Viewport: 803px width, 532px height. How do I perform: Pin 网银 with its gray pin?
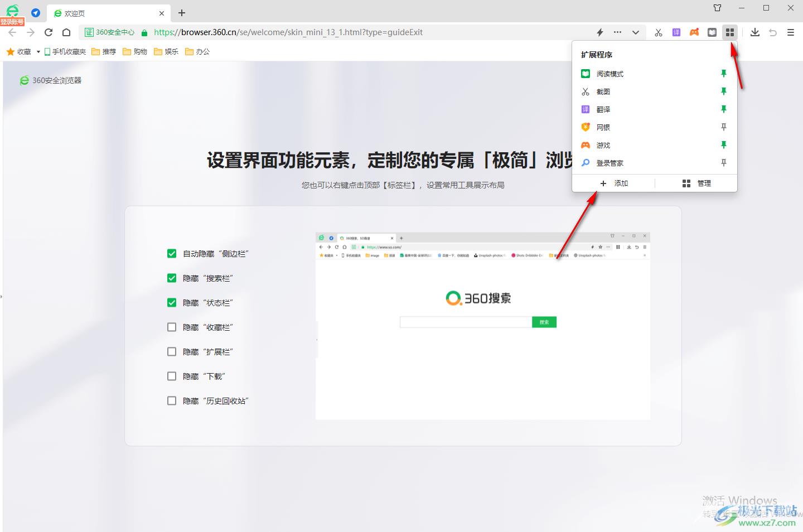tap(724, 127)
